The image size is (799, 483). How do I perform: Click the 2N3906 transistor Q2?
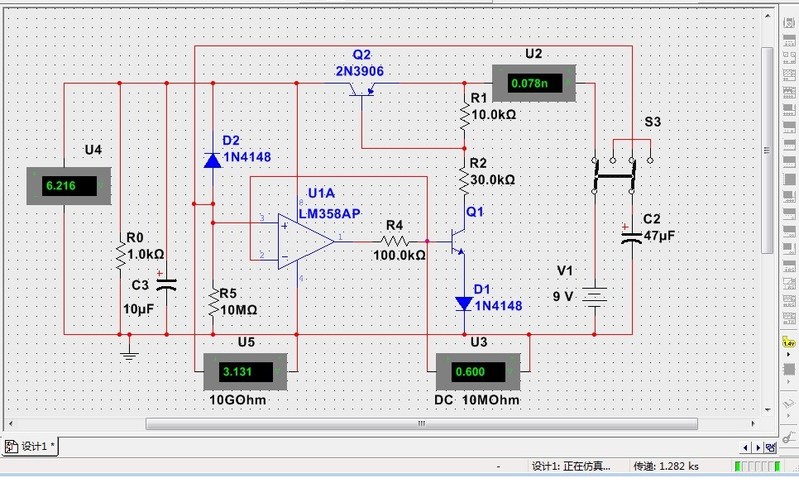(x=362, y=90)
